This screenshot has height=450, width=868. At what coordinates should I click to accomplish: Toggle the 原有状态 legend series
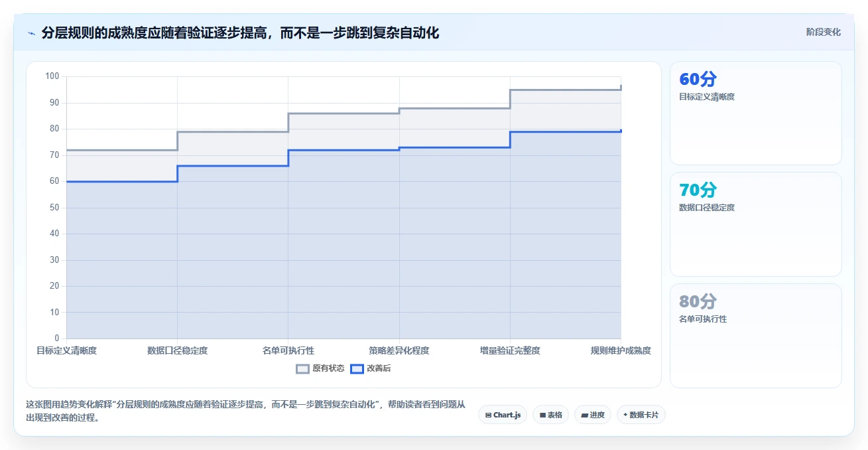pyautogui.click(x=320, y=368)
